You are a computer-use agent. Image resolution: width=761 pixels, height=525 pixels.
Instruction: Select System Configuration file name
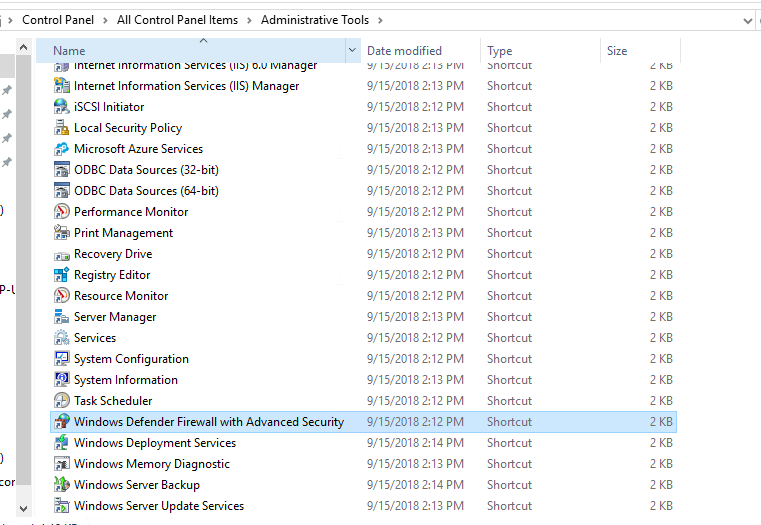coord(132,359)
